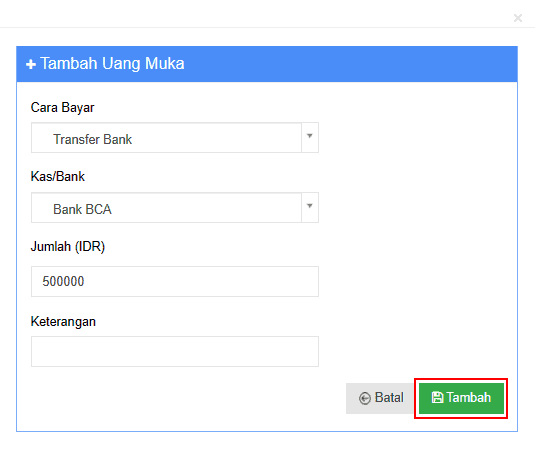Click the Cara Bayar label

click(x=62, y=108)
